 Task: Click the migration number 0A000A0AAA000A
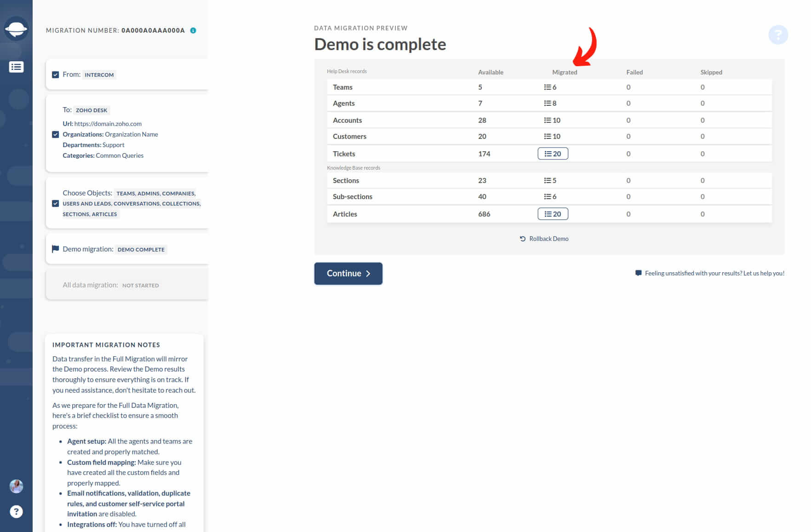click(x=153, y=30)
